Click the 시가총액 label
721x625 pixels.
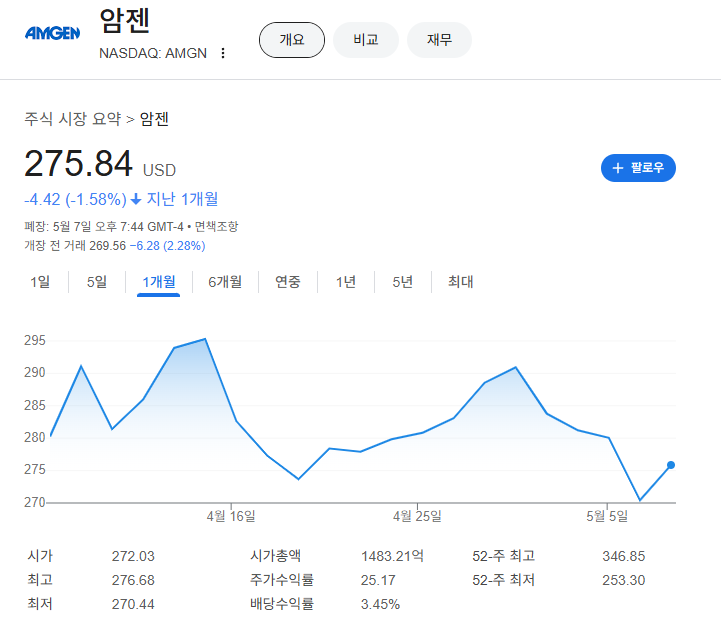275,556
